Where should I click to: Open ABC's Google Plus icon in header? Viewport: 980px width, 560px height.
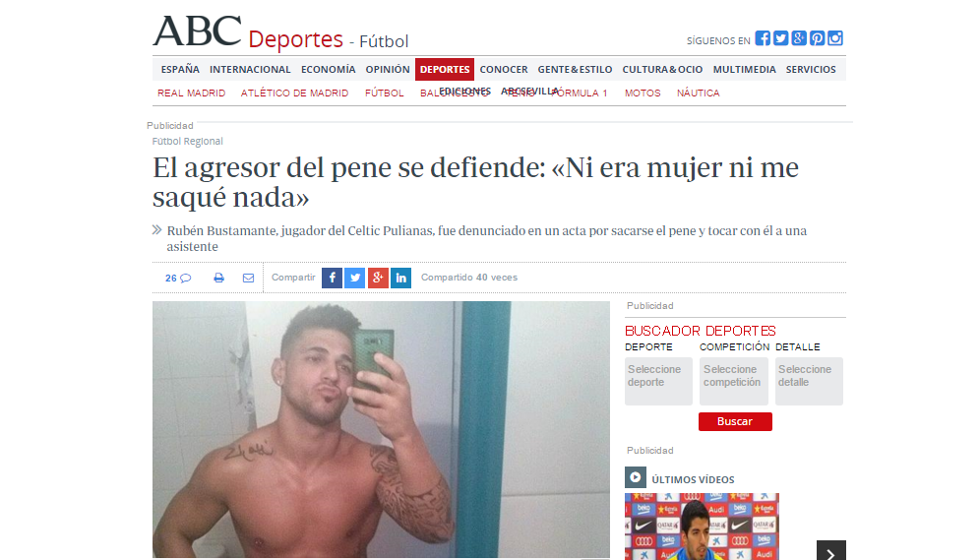point(799,38)
